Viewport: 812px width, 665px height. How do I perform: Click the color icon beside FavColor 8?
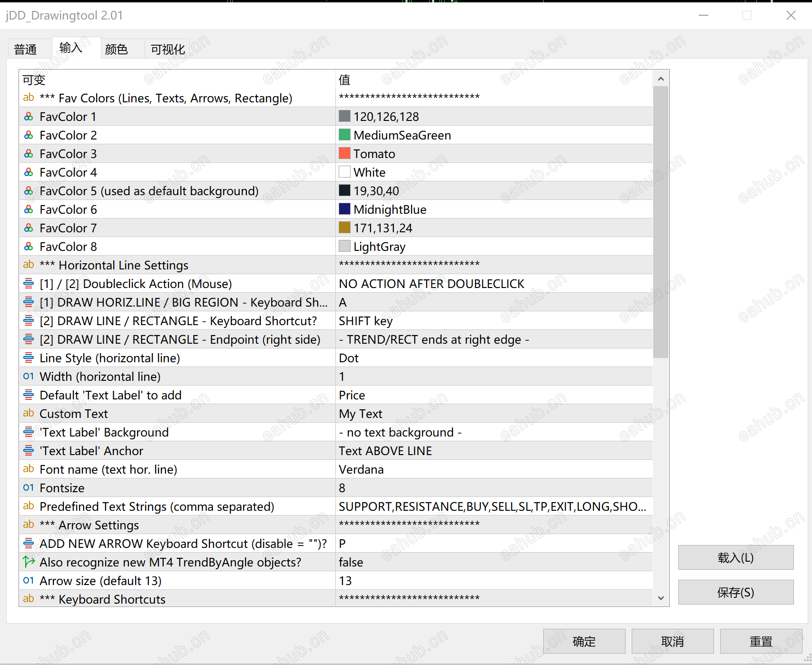pos(29,247)
